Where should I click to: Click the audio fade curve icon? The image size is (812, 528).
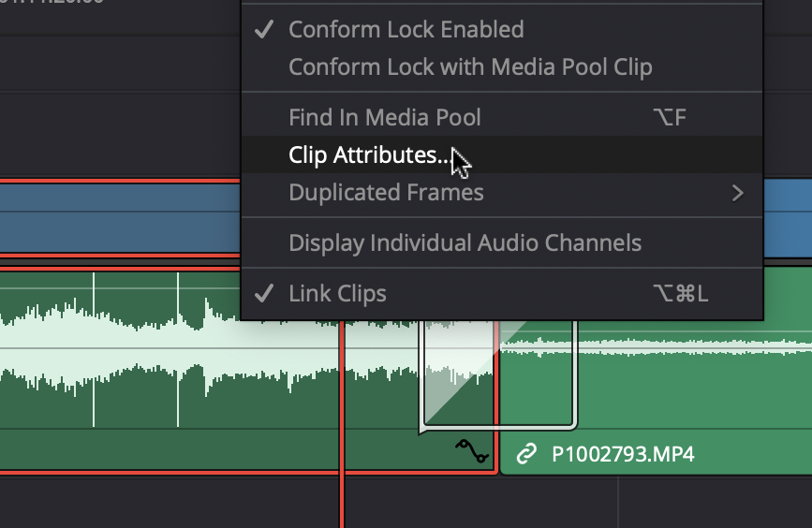click(472, 452)
